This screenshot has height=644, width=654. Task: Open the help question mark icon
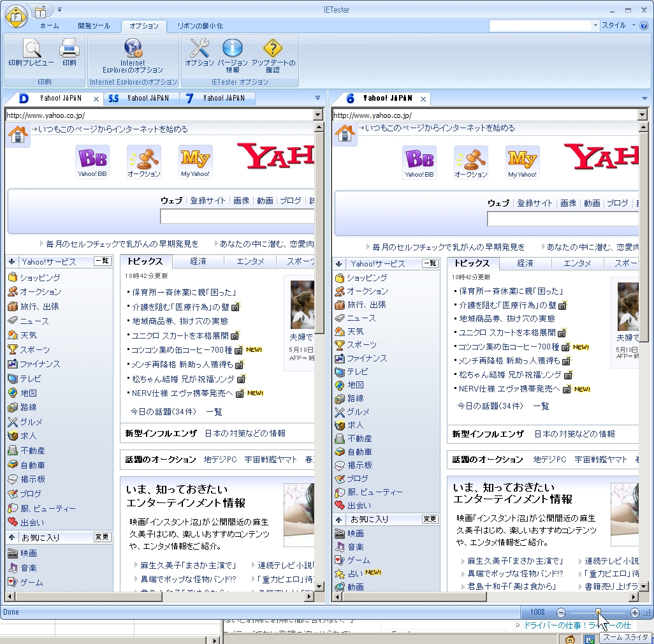[644, 26]
